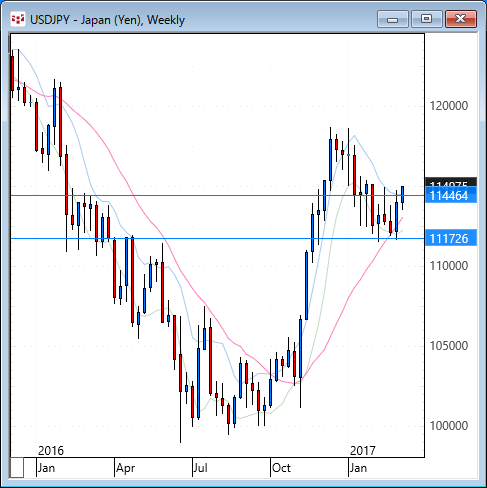Click the 105000 price axis label
Screen dimensions: 487x488
[x=449, y=346]
